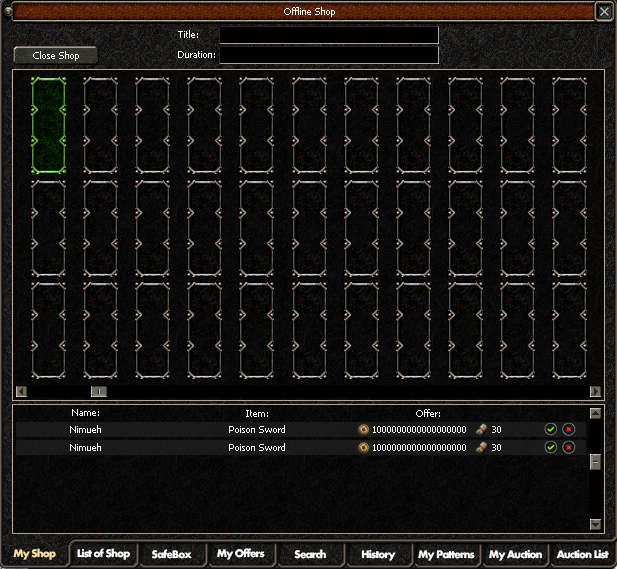The height and width of the screenshot is (569, 617).
Task: Click Poison Sword in the second offer row
Action: point(257,447)
